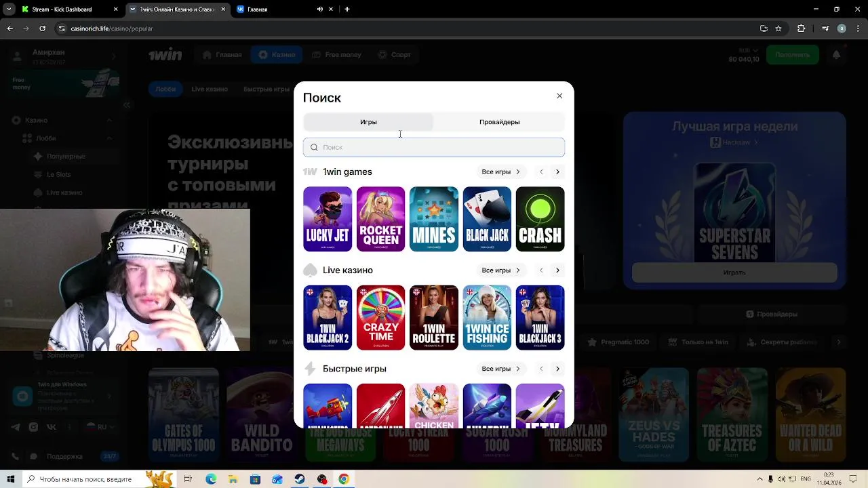Viewport: 868px width, 488px height.
Task: Click the Free money sidebar banner
Action: (66, 84)
